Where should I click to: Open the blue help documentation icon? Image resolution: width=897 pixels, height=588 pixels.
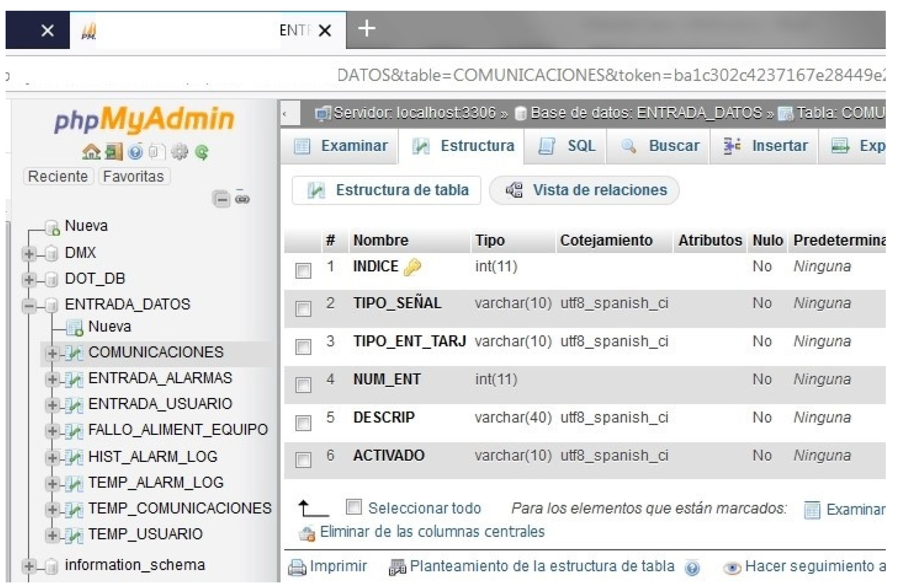[136, 152]
